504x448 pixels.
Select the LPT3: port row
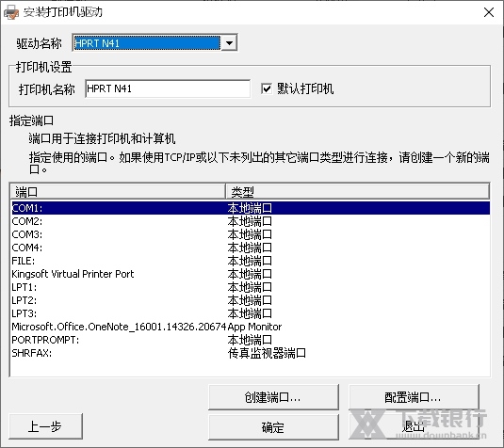click(x=251, y=313)
